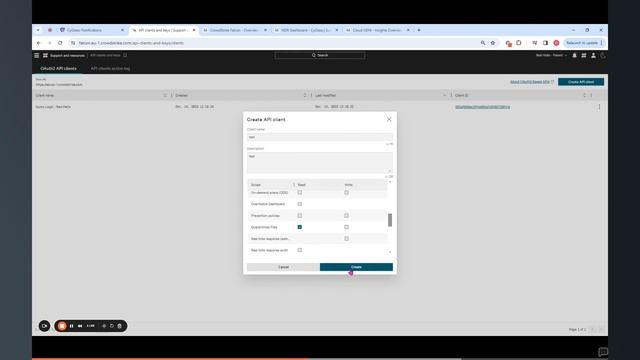Open the customer selector dropdown in header
640x360 pixels.
coord(551,55)
